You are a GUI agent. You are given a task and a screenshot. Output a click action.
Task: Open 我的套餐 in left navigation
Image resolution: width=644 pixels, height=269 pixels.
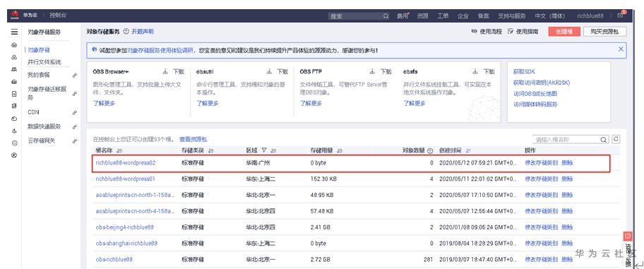click(39, 75)
